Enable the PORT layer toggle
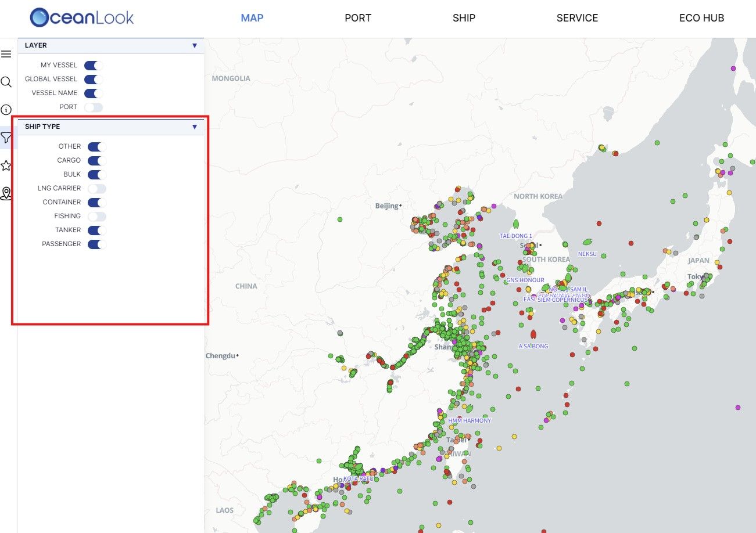 pyautogui.click(x=93, y=107)
